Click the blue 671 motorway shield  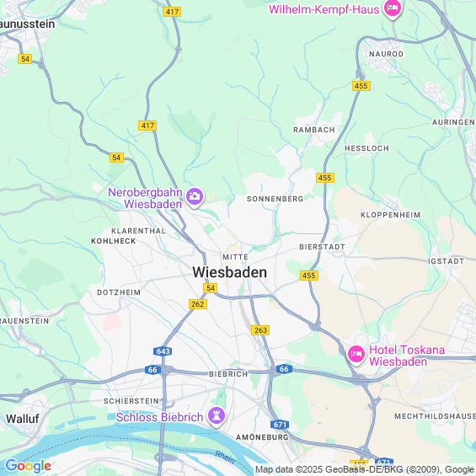click(x=280, y=425)
